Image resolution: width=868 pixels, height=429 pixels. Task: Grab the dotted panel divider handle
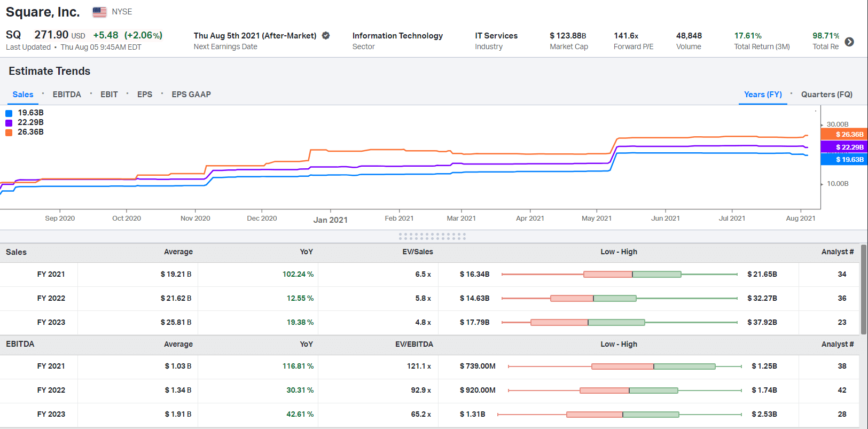[432, 236]
